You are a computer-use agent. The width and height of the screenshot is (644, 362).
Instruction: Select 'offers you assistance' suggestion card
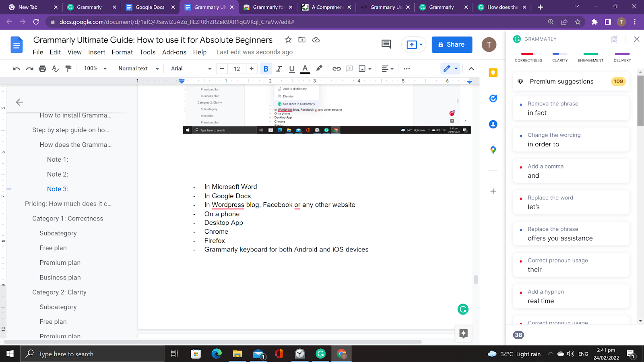(x=571, y=234)
